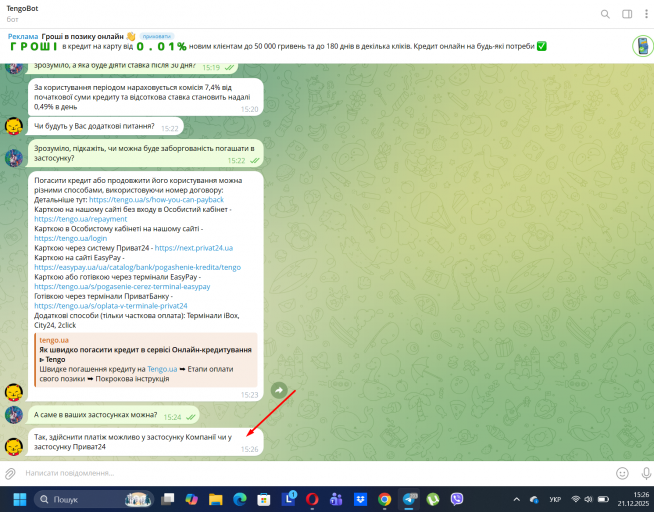Open Microsoft Store from the taskbar
The image size is (654, 512).
(264, 499)
